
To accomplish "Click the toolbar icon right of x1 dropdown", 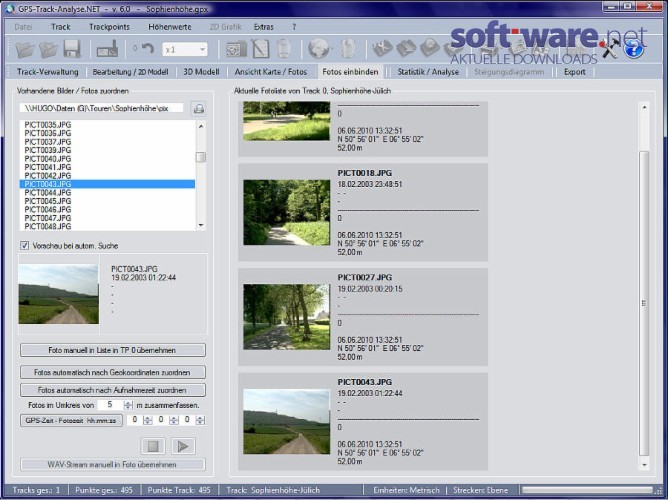I will 236,49.
